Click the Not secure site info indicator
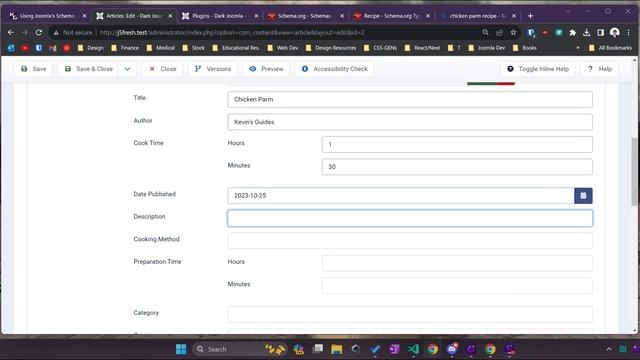Viewport: 640px width, 360px height. click(x=73, y=32)
